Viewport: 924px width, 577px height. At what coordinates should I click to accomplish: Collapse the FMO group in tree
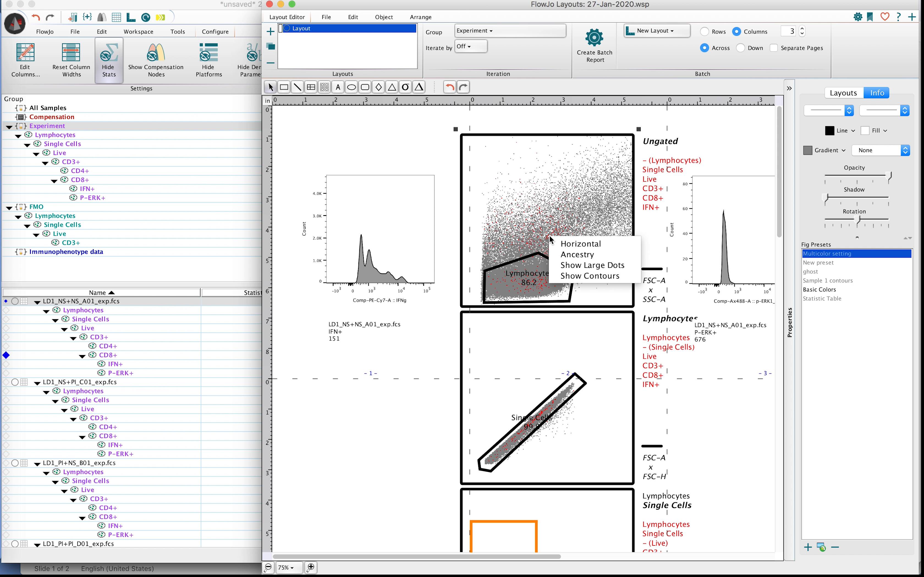[9, 208]
